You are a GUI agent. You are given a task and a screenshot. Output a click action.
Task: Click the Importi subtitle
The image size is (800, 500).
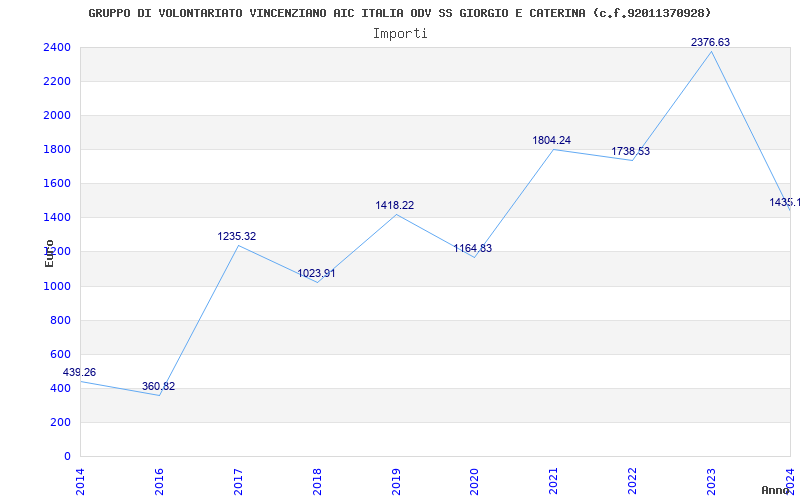[x=400, y=34]
